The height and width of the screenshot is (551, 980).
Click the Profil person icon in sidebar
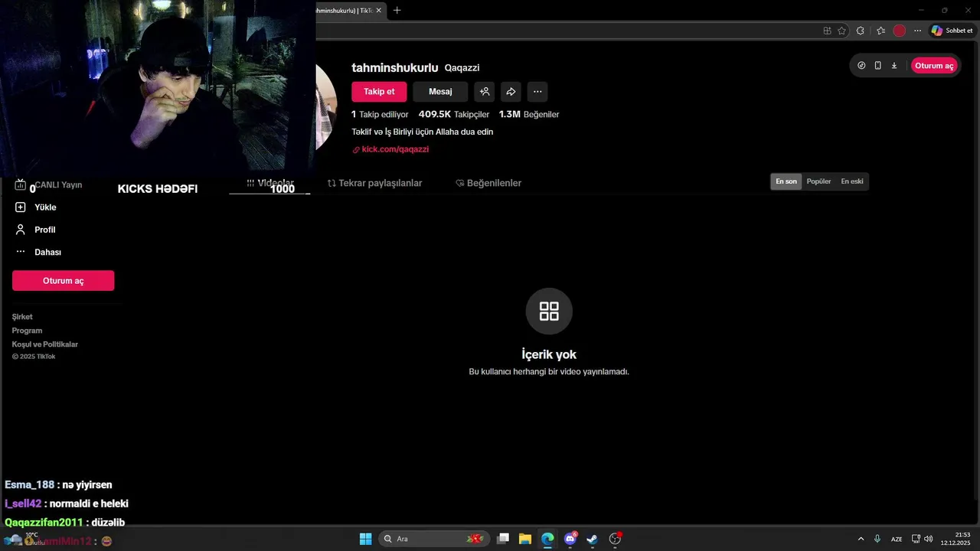point(21,230)
